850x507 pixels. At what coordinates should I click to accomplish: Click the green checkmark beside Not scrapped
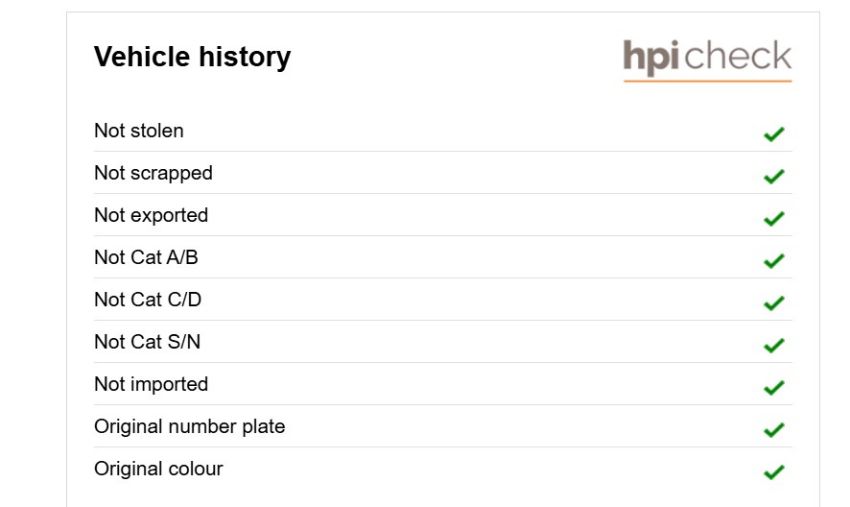tap(774, 176)
